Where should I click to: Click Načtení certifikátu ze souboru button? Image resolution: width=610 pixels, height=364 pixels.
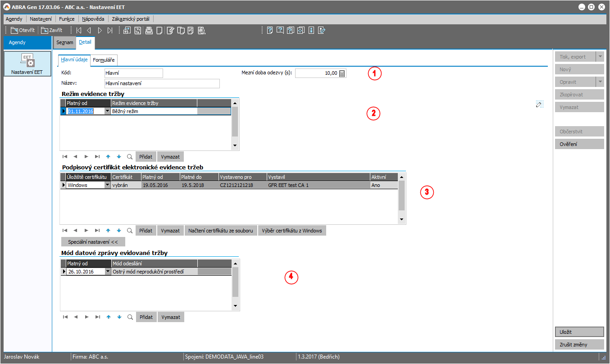pyautogui.click(x=221, y=231)
